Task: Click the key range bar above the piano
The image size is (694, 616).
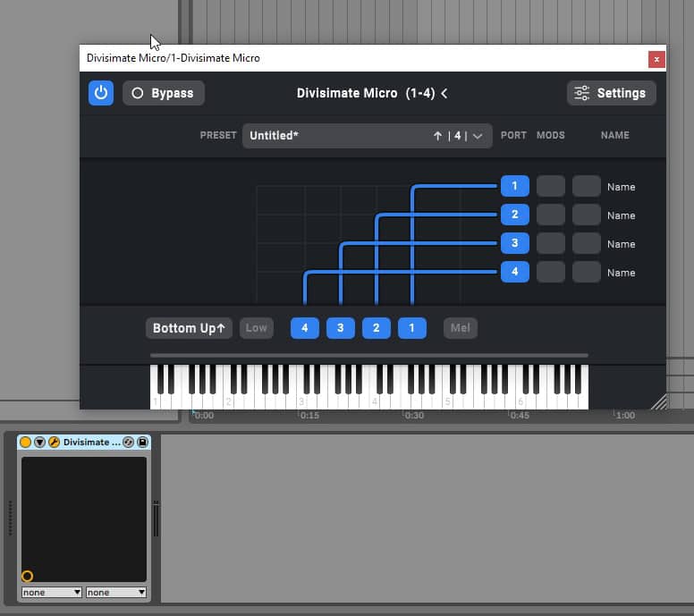Action: [x=369, y=355]
